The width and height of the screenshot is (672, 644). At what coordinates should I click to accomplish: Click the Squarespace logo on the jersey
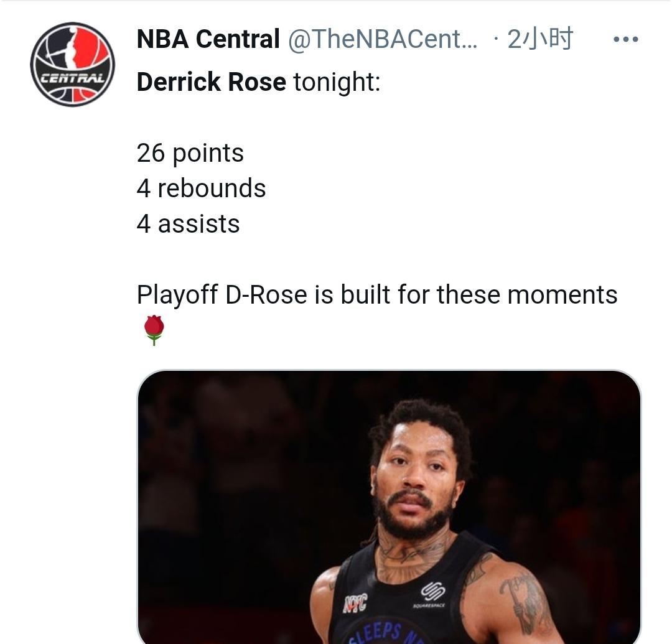[429, 593]
